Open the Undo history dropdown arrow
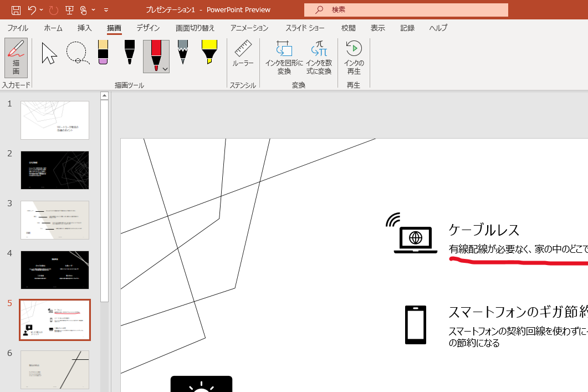 pyautogui.click(x=41, y=9)
